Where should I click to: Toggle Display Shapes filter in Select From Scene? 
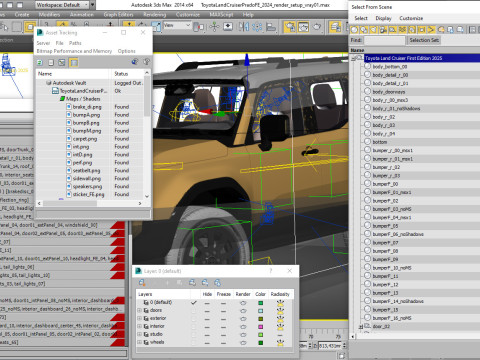(x=364, y=30)
